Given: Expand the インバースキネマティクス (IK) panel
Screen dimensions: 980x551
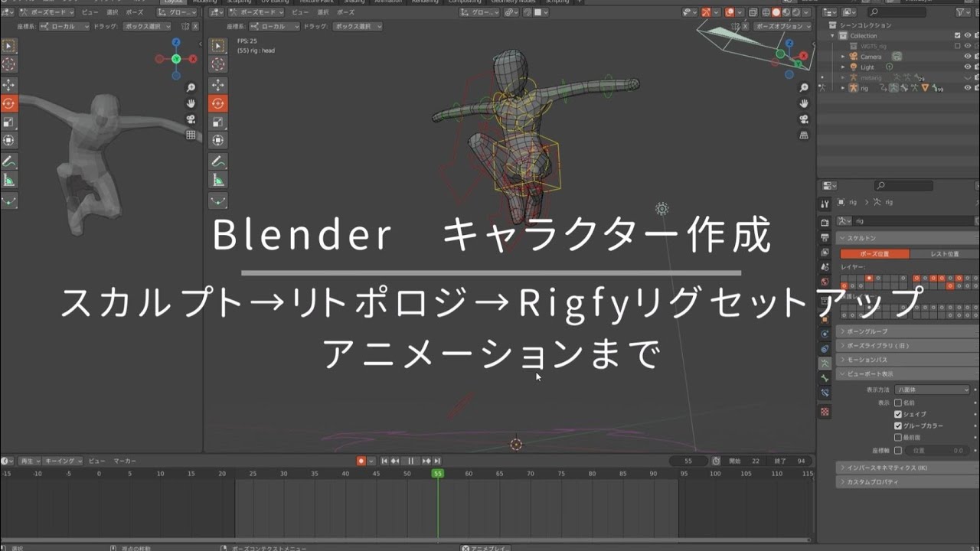Looking at the screenshot, I should click(x=906, y=467).
